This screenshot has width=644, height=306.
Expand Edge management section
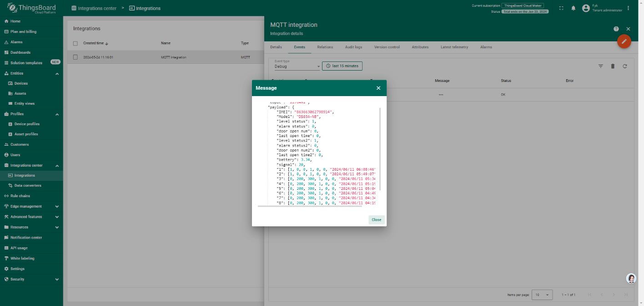click(x=57, y=206)
